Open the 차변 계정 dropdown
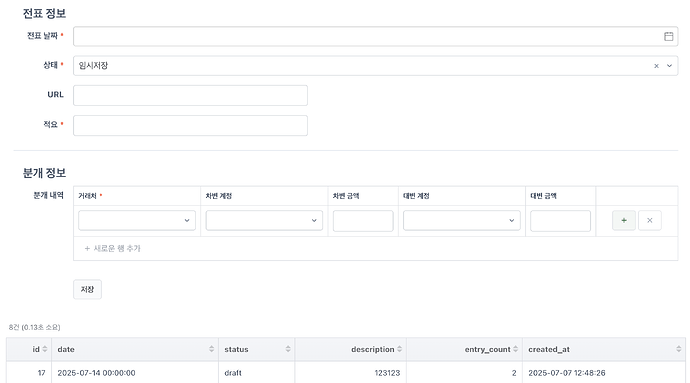Image resolution: width=690 pixels, height=383 pixels. 264,221
